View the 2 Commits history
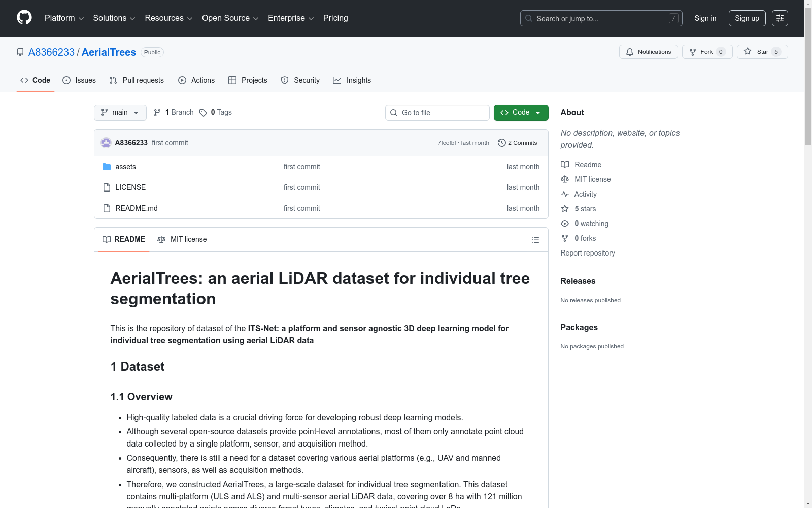Viewport: 812px width, 508px height. pos(517,143)
